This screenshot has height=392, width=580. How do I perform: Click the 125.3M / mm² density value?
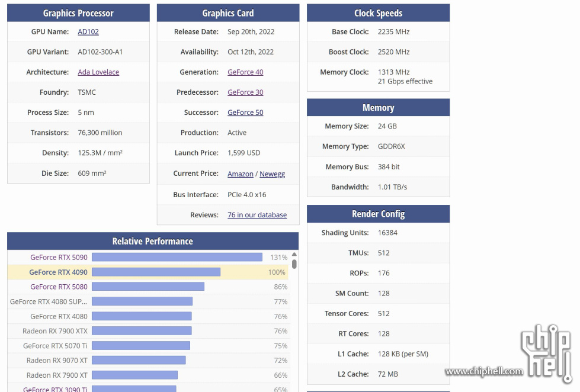pyautogui.click(x=100, y=153)
